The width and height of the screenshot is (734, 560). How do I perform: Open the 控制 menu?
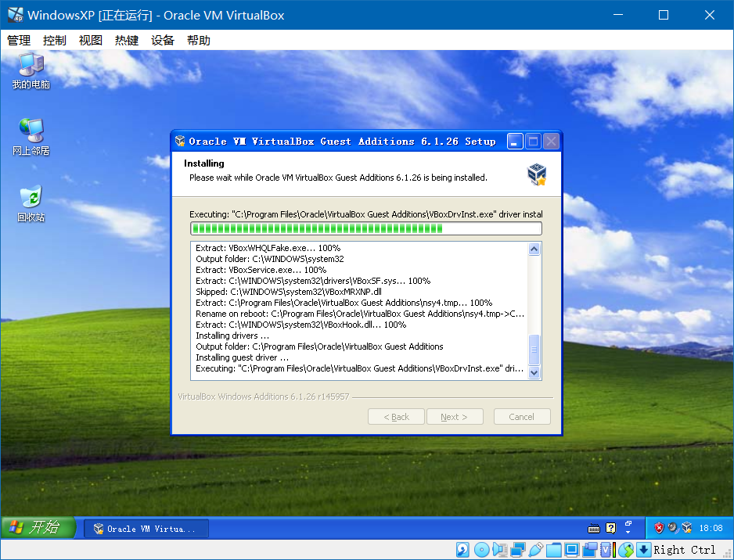tap(54, 41)
